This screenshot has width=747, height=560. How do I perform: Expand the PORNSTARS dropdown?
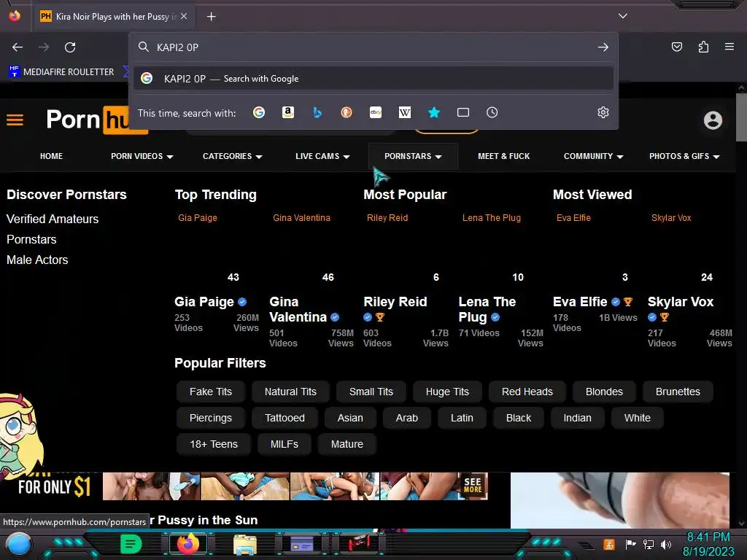413,156
